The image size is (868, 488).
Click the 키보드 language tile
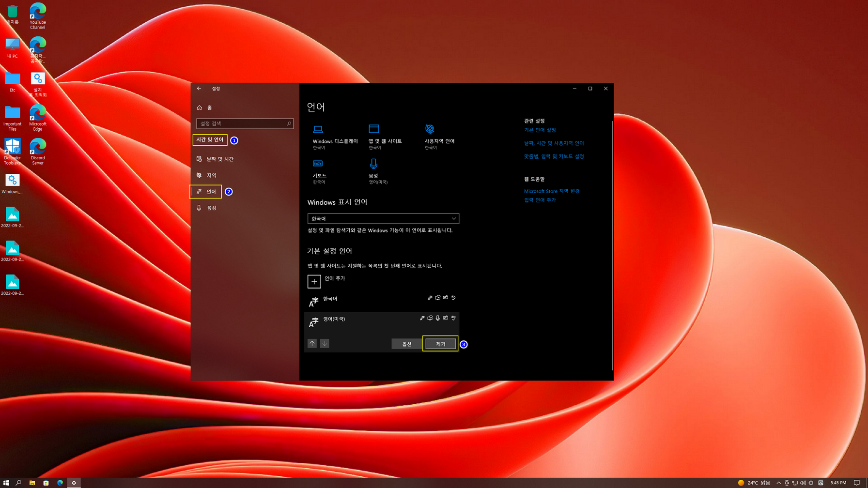point(319,171)
